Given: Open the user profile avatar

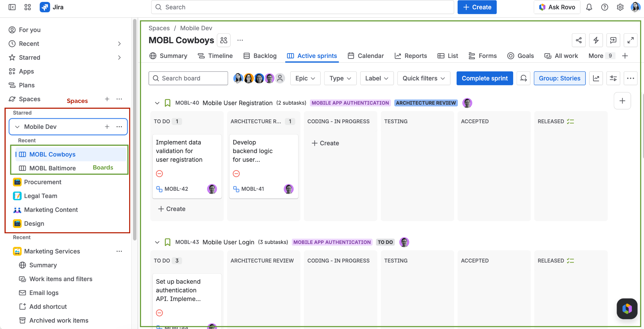Looking at the screenshot, I should click(x=635, y=7).
